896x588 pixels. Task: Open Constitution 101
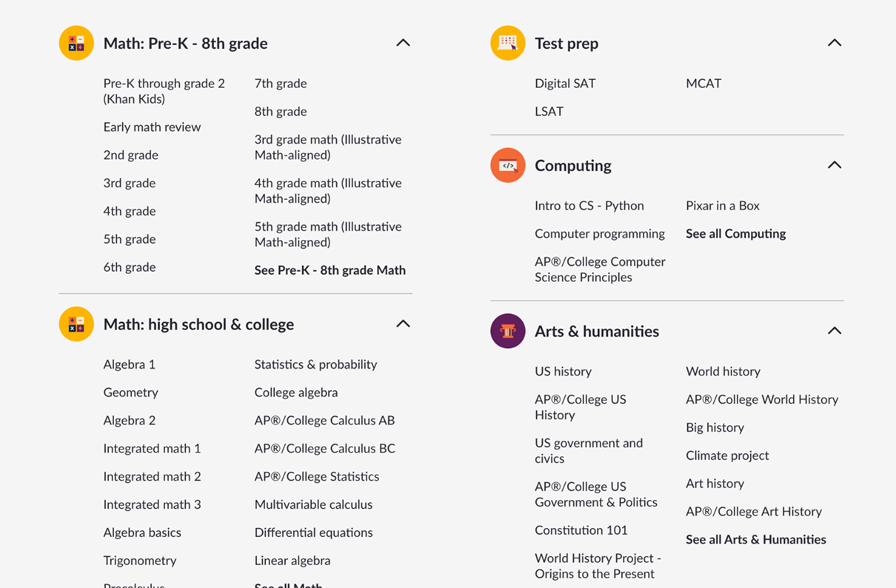click(x=581, y=529)
